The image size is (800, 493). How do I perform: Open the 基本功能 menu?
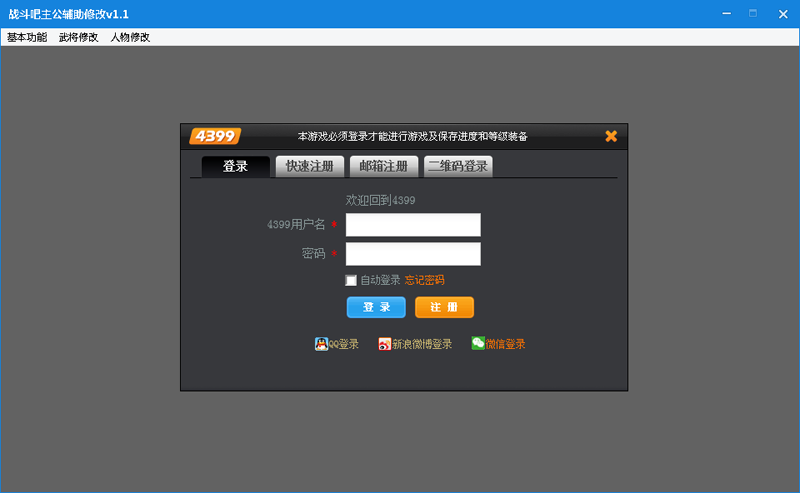pyautogui.click(x=27, y=37)
